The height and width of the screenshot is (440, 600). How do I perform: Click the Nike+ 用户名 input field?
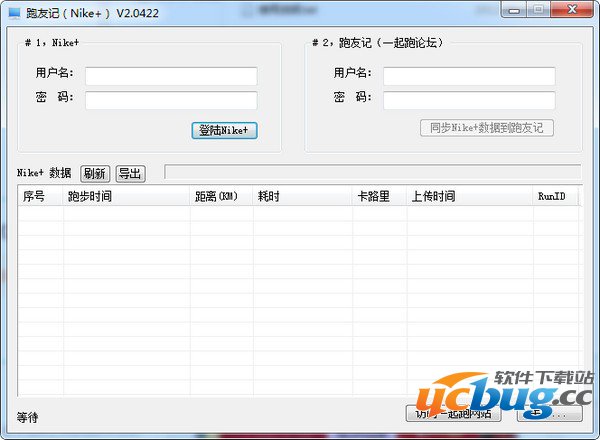click(x=171, y=76)
